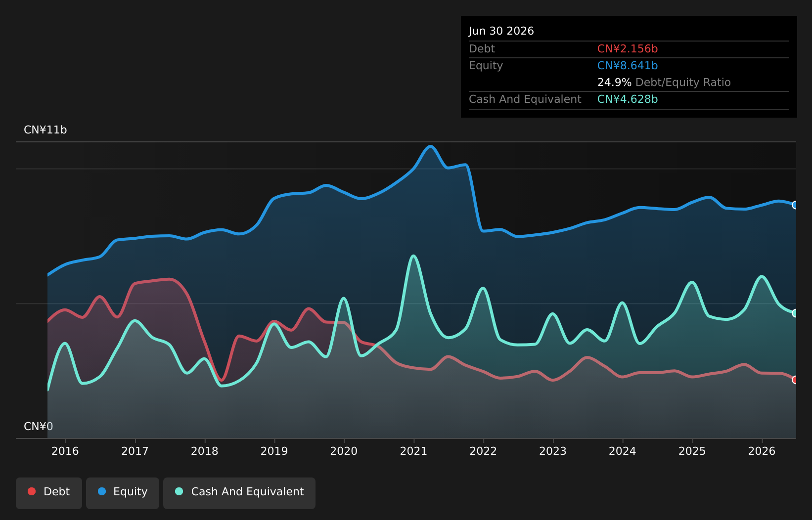Viewport: 812px width, 520px height.
Task: Click the 2021 x-axis label
Action: coord(413,451)
